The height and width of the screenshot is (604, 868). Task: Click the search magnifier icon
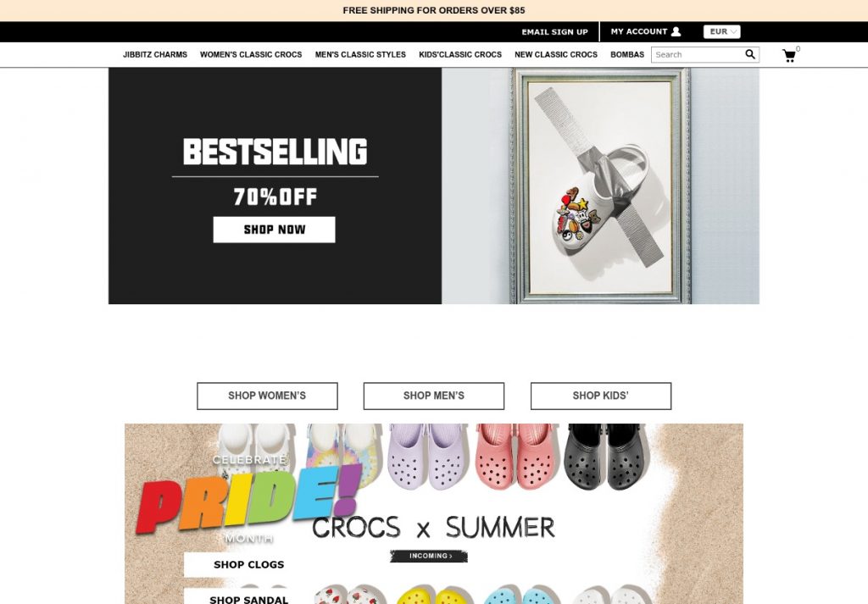click(x=749, y=54)
